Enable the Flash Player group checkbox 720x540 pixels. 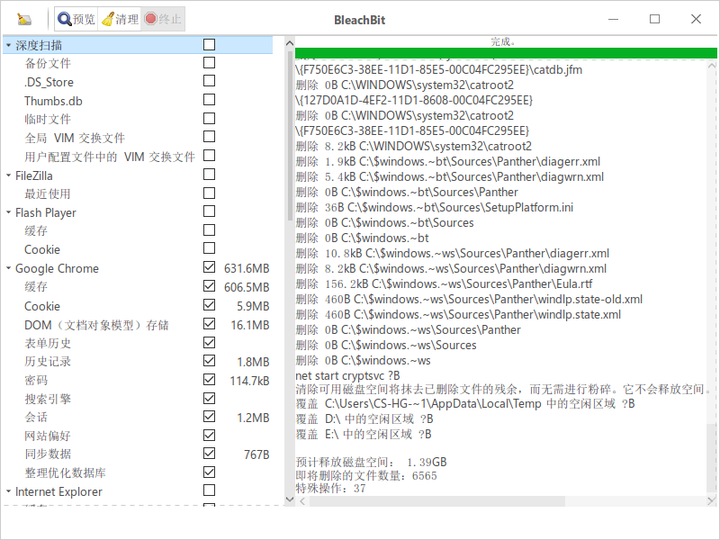pos(209,211)
